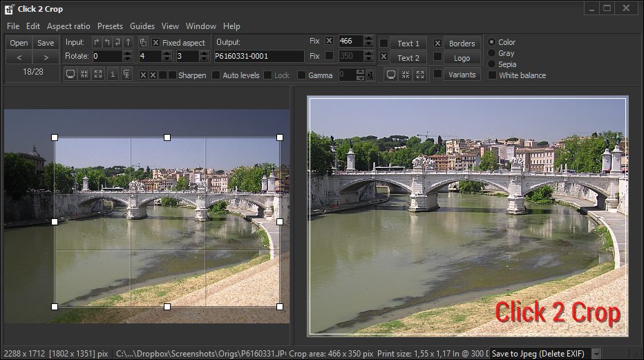
Task: Open the Edit menu
Action: tap(33, 26)
